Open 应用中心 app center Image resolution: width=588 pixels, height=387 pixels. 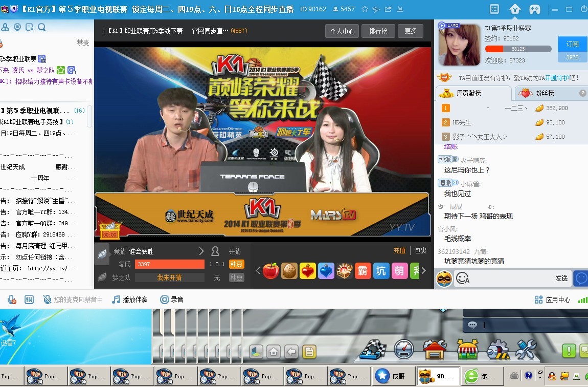click(553, 299)
